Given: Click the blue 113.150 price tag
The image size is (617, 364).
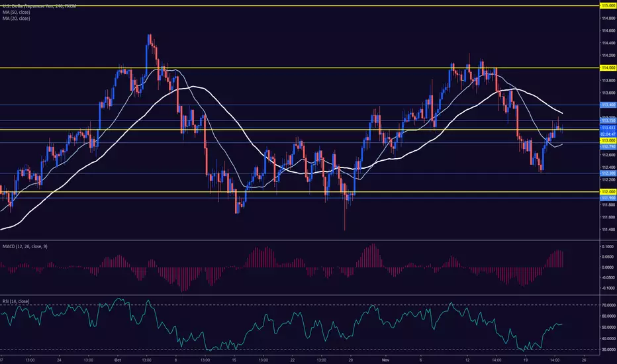Looking at the screenshot, I should 608,120.
